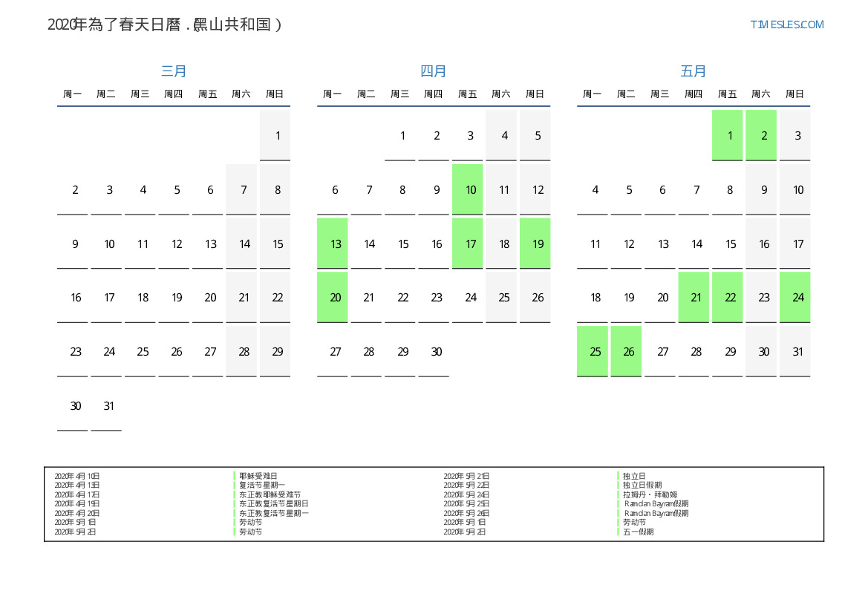This screenshot has width=868, height=614.
Task: Click the 2020年4月17日 legend date
Action: pos(77,494)
